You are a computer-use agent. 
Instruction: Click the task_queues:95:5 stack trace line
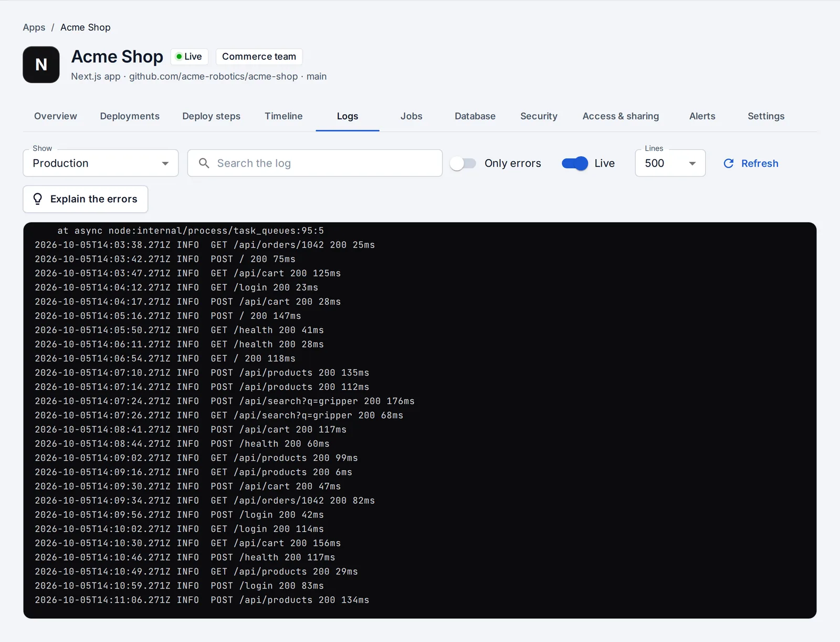tap(191, 231)
